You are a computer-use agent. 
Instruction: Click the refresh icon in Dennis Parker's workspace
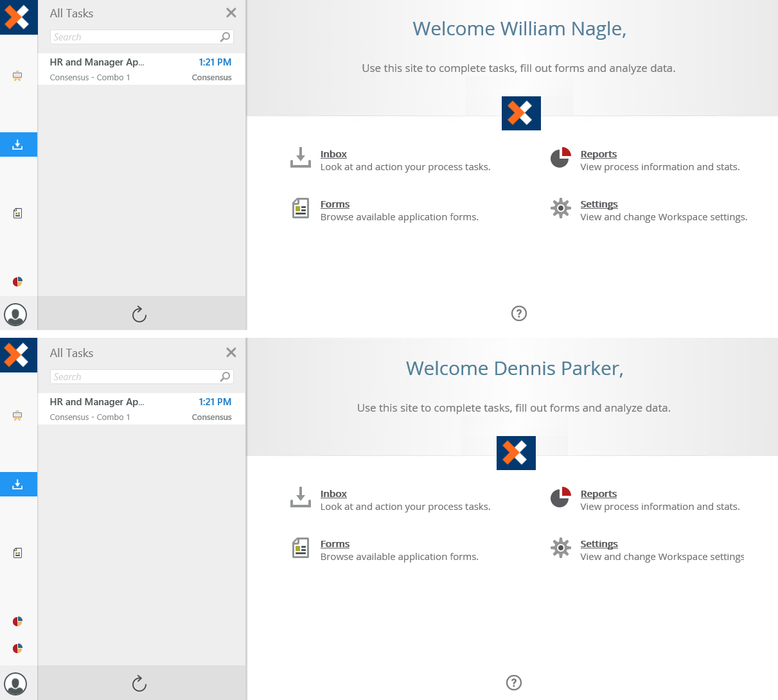[139, 683]
